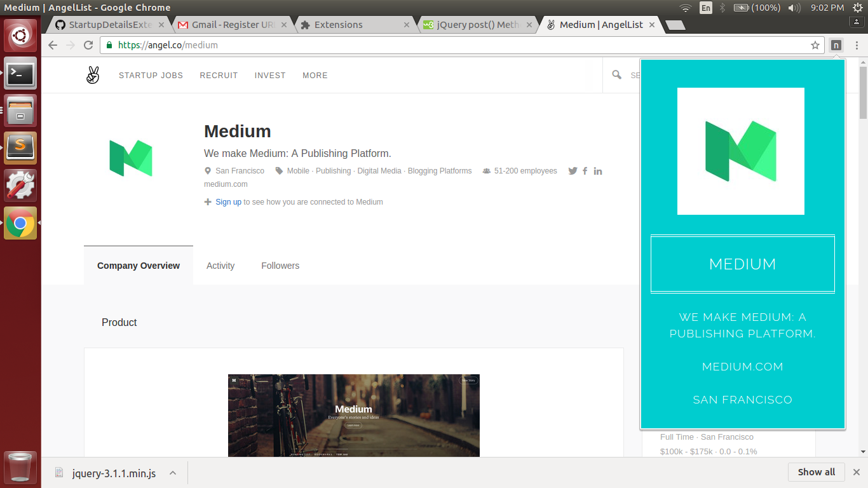The image size is (868, 488).
Task: Click Show all downloads button
Action: click(x=817, y=472)
